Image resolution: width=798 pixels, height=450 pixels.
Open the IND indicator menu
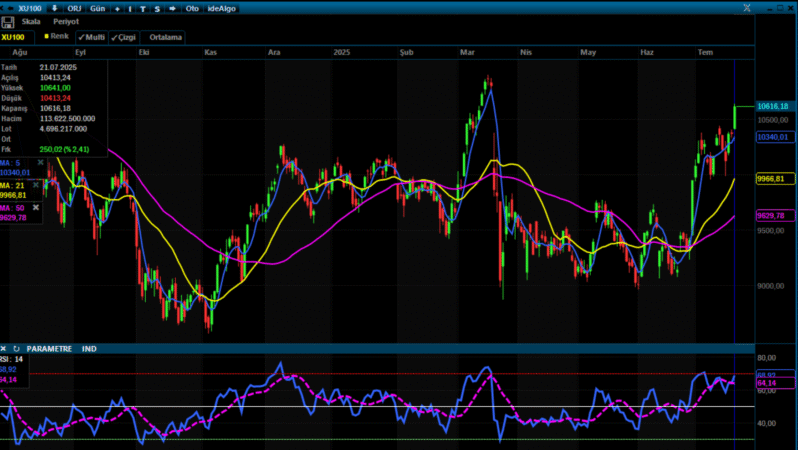[89, 349]
